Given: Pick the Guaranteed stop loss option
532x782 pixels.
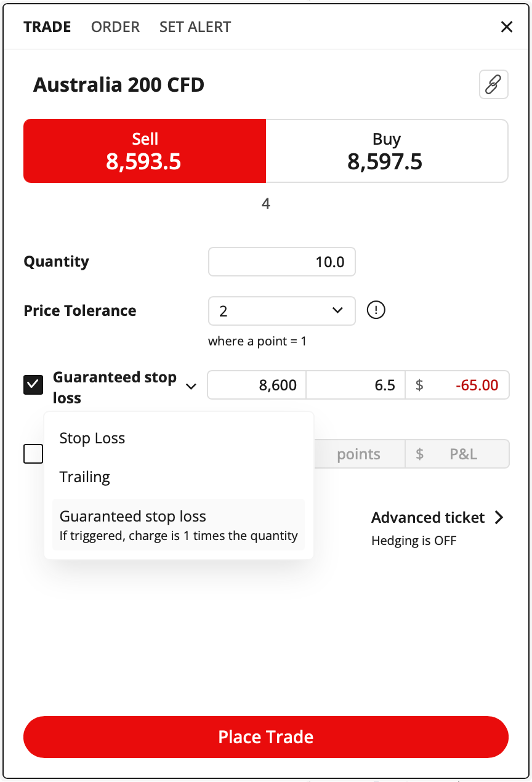Looking at the screenshot, I should tap(179, 525).
